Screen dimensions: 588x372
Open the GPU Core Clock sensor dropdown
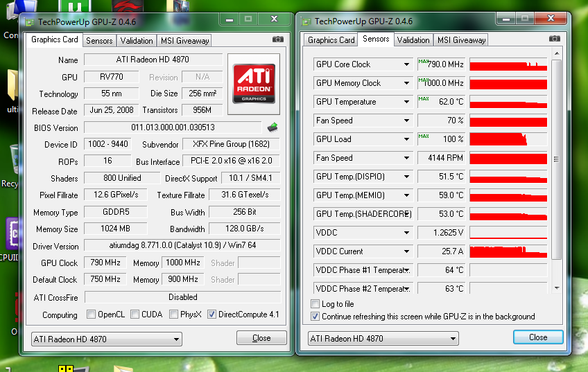(x=407, y=64)
